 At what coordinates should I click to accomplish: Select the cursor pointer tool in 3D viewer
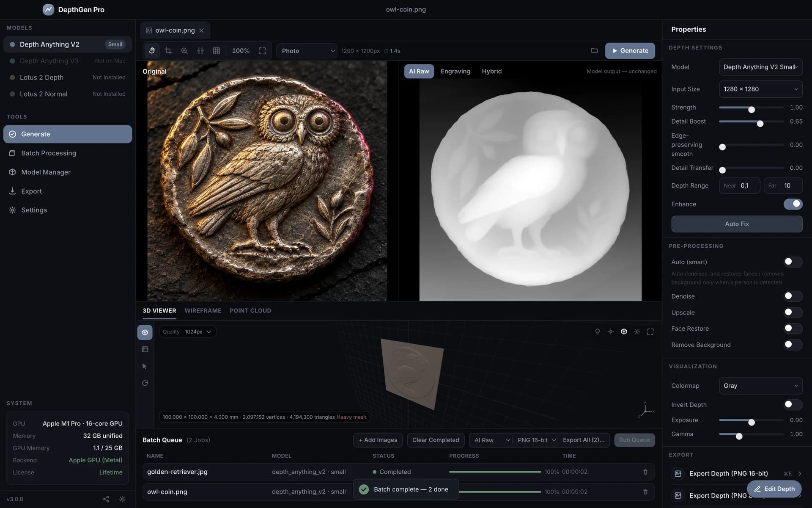(145, 366)
